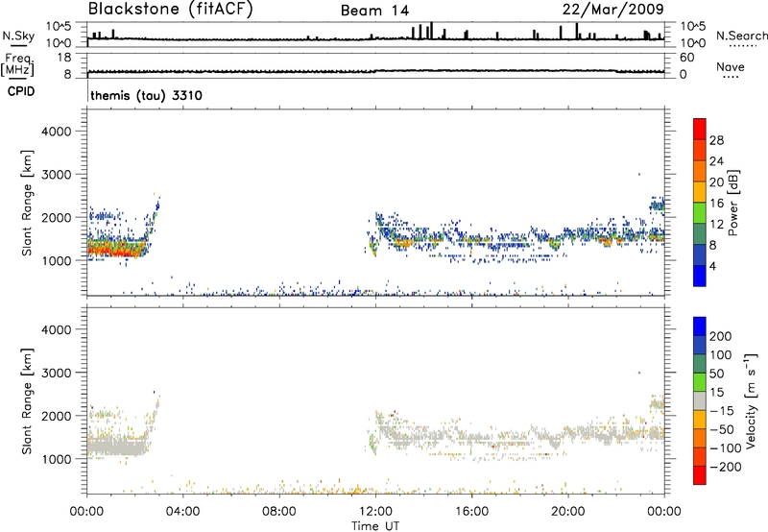Click the "200" label on Velocity colorbar
Viewport: 768px width, 532px height.
[721, 336]
